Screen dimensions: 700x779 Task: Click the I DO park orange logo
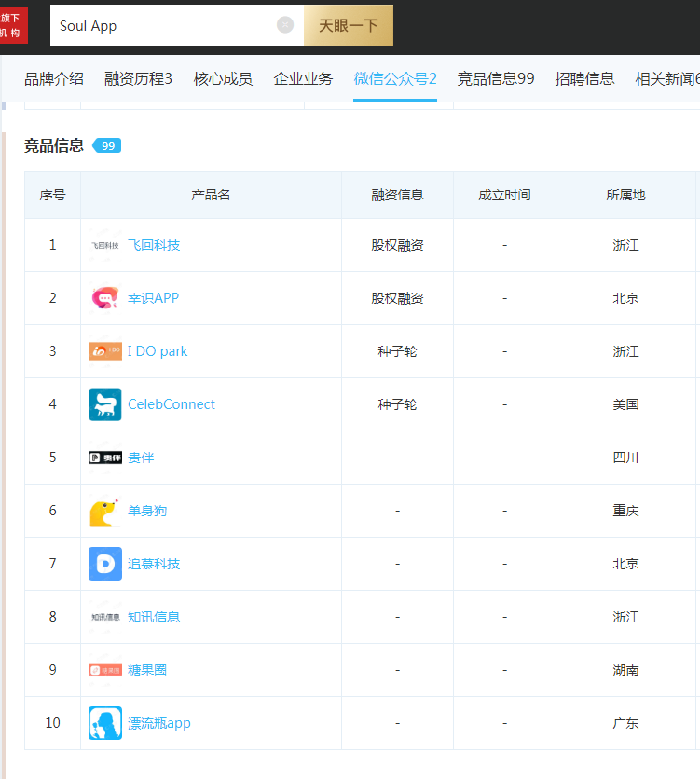[x=104, y=351]
